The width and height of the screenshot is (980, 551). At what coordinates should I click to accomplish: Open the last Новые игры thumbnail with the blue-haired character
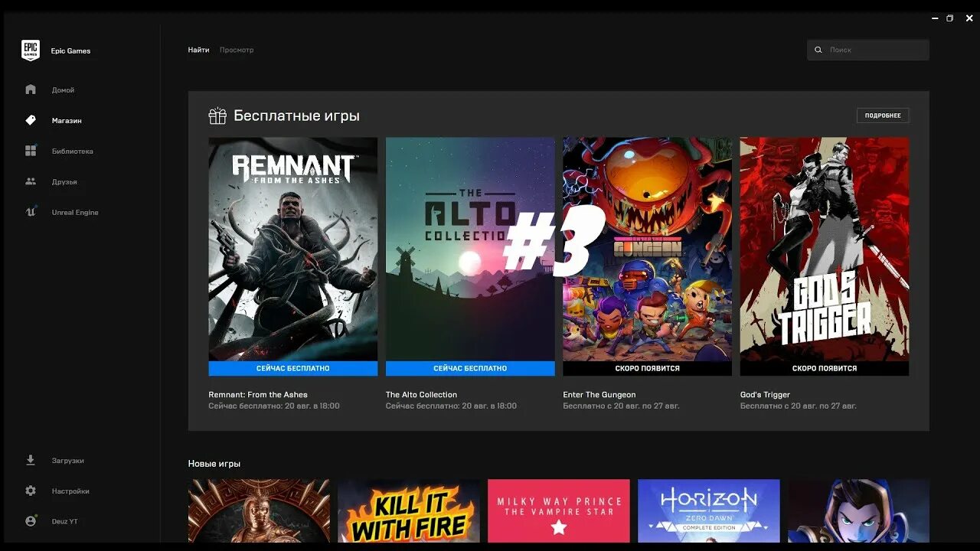tap(858, 511)
